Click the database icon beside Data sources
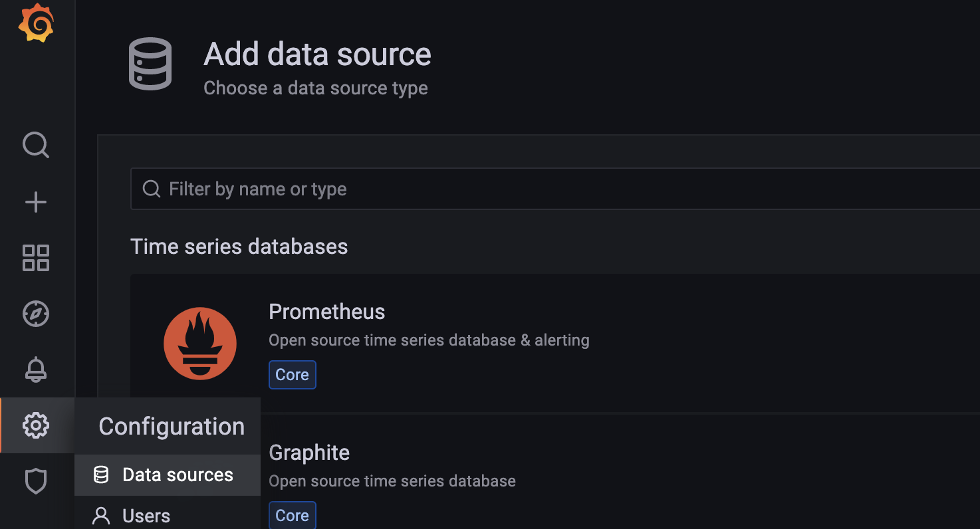This screenshot has width=980, height=529. (x=101, y=475)
